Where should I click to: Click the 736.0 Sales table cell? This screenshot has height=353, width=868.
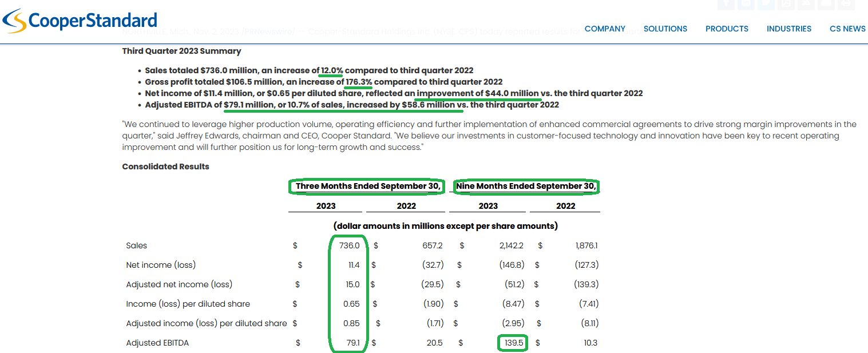pyautogui.click(x=350, y=245)
